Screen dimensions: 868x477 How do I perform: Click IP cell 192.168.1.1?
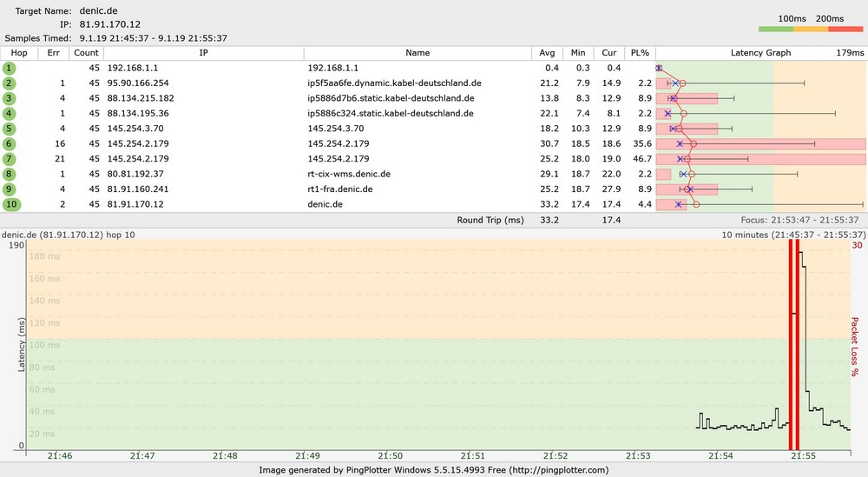132,68
